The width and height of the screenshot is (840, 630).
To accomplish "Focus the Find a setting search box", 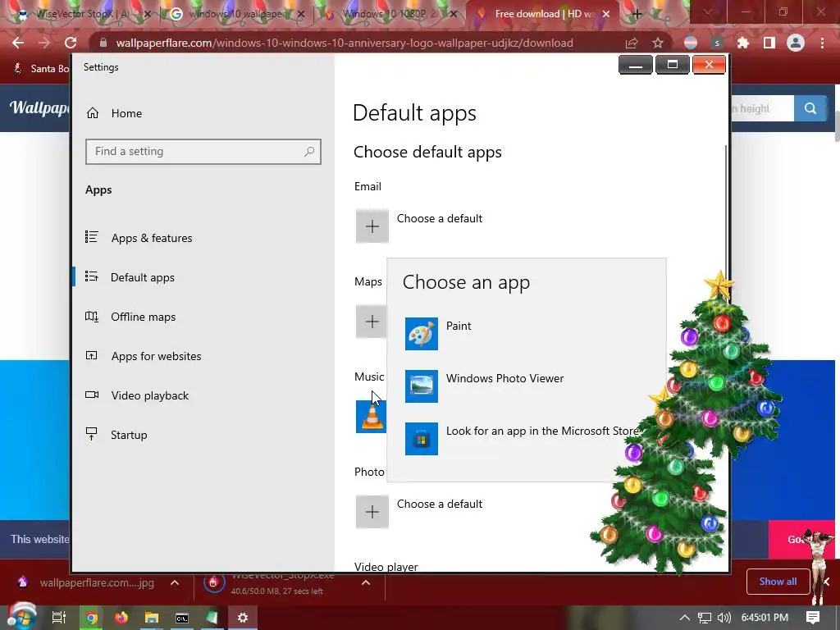I will point(203,152).
